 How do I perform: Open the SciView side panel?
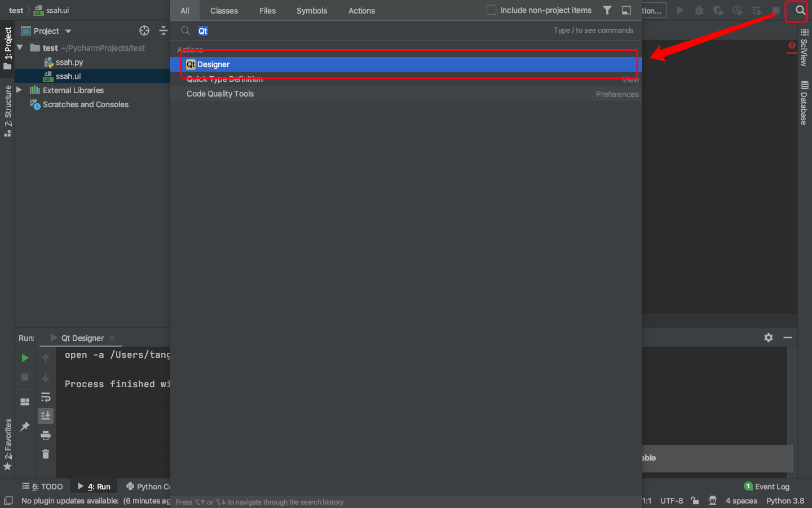point(804,47)
